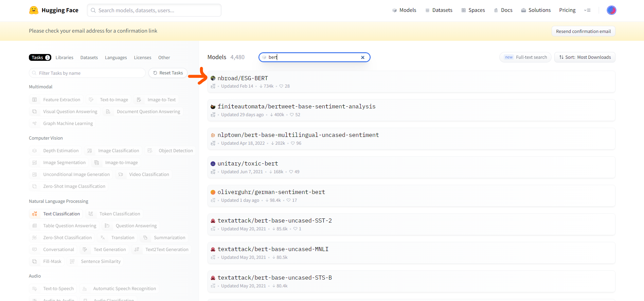
Task: Open the Datasets nav item
Action: point(439,10)
